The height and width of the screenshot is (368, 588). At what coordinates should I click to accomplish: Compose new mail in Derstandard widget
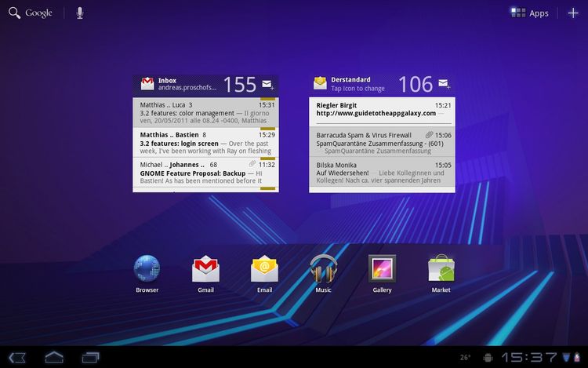[444, 84]
